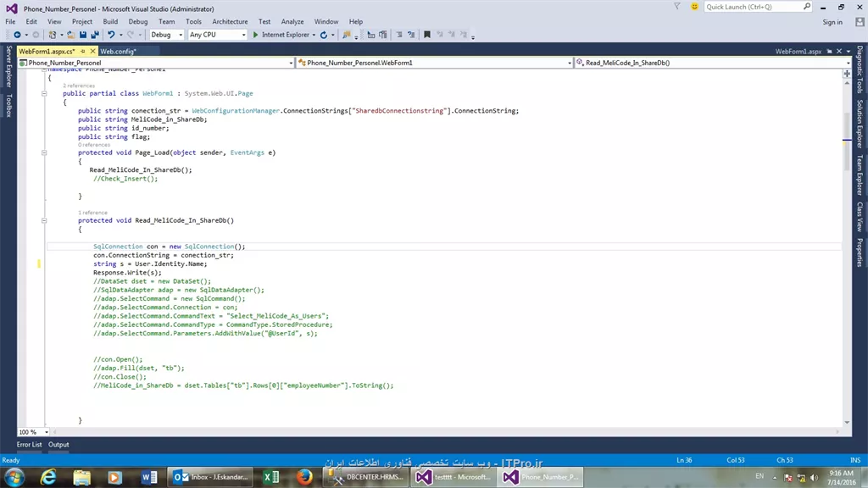Image resolution: width=868 pixels, height=488 pixels.
Task: Uncomment the selected lines icon
Action: 411,35
